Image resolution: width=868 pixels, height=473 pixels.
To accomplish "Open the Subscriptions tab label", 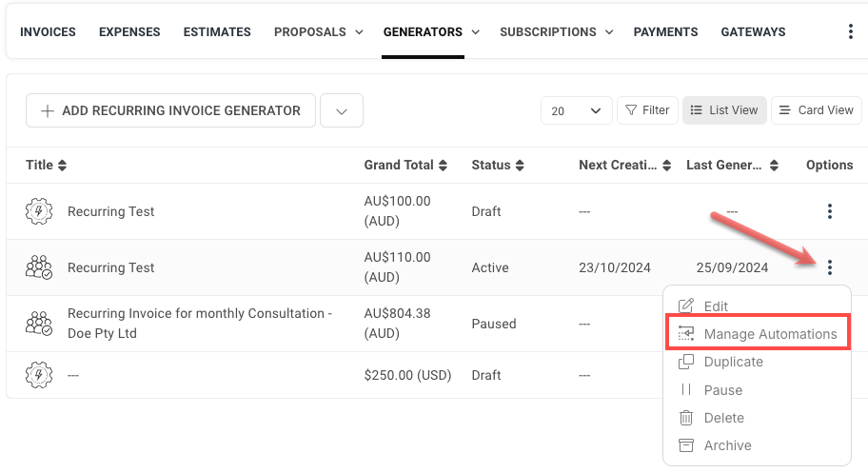I will pyautogui.click(x=548, y=32).
